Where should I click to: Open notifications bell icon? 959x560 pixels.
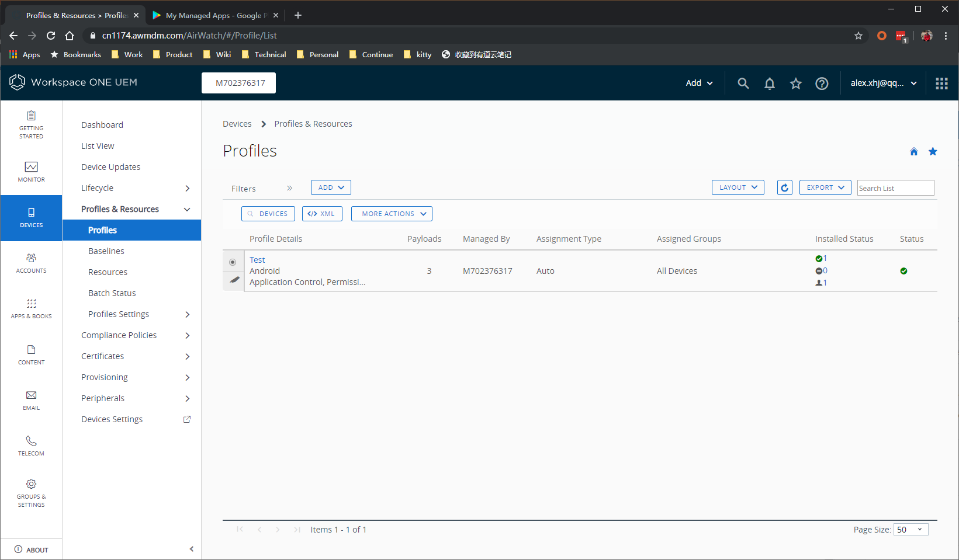click(x=770, y=84)
